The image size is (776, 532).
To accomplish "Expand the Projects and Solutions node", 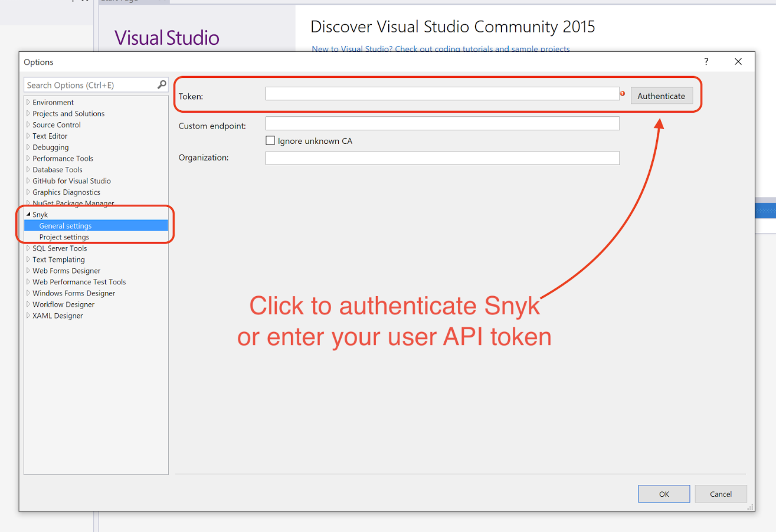I will click(28, 113).
